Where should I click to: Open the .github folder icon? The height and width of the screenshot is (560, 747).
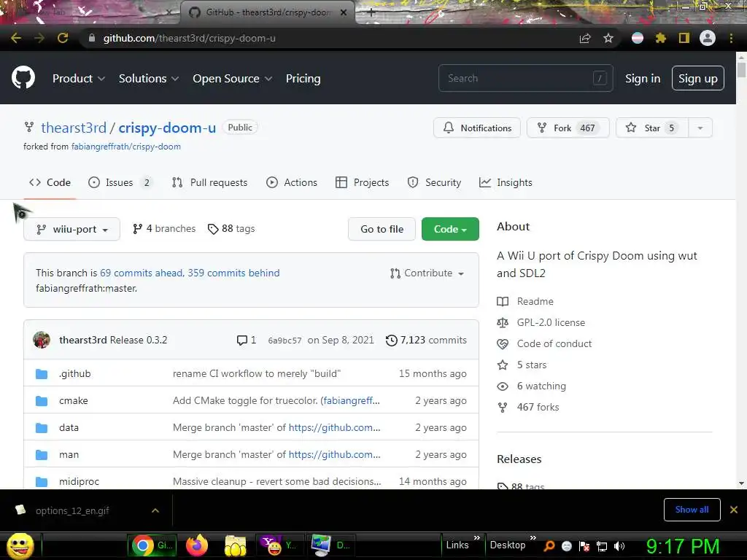coord(42,374)
